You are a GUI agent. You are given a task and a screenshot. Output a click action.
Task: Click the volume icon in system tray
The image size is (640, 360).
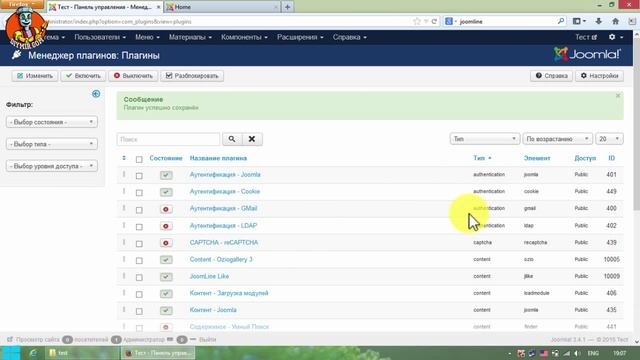577,353
